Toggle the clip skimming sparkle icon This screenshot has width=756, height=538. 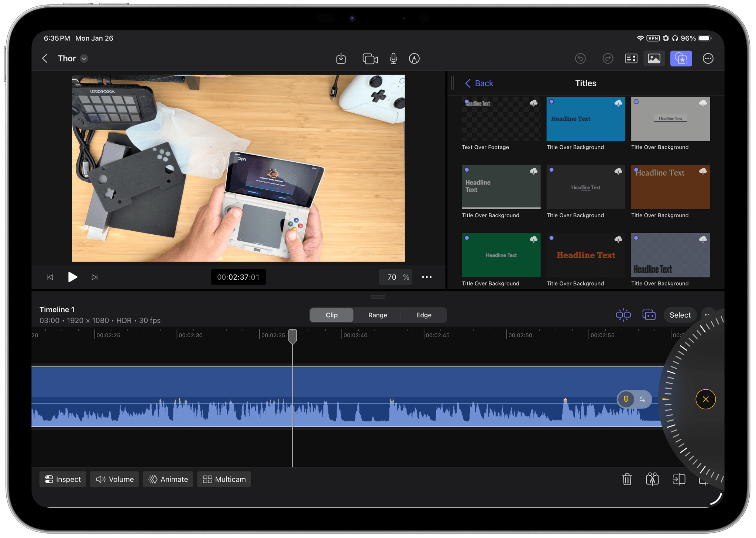point(680,58)
